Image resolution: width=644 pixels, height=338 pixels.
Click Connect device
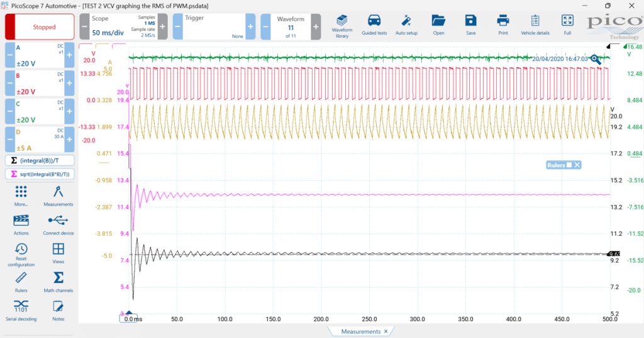coord(58,225)
